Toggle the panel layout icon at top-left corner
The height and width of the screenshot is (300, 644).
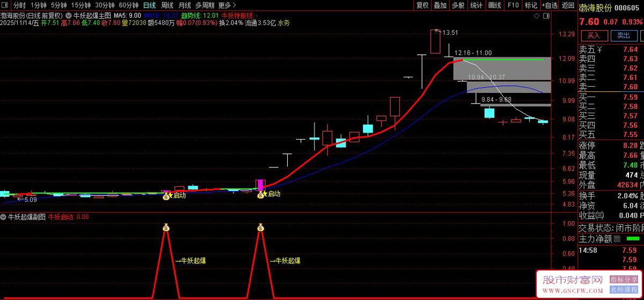click(x=5, y=5)
